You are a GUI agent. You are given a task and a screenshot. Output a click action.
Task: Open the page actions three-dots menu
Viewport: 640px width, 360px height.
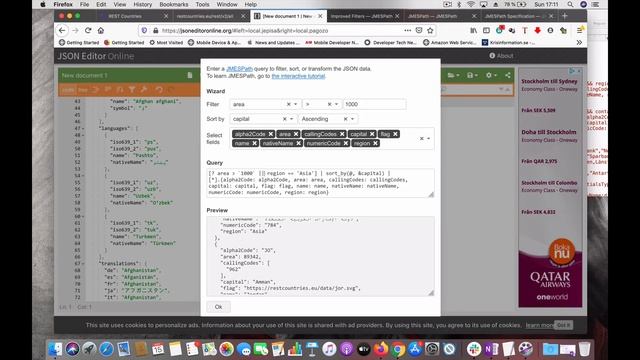click(x=407, y=31)
